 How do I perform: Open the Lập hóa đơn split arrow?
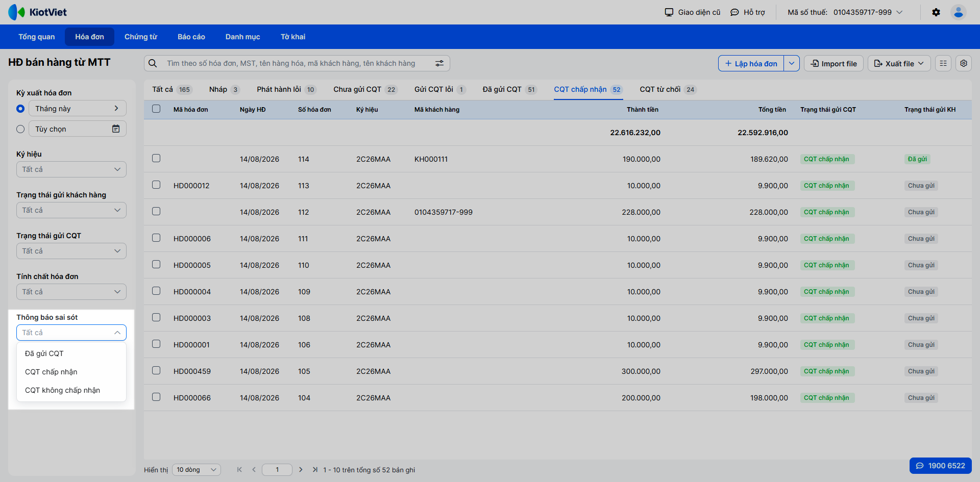(x=792, y=63)
